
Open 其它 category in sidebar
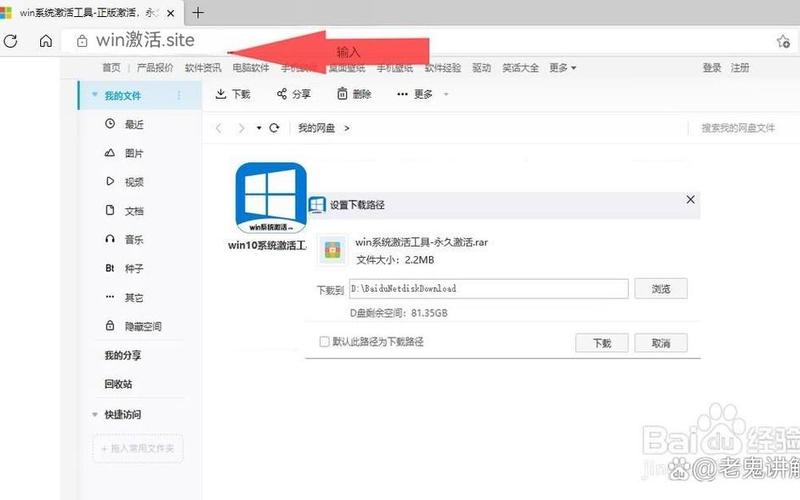124,297
